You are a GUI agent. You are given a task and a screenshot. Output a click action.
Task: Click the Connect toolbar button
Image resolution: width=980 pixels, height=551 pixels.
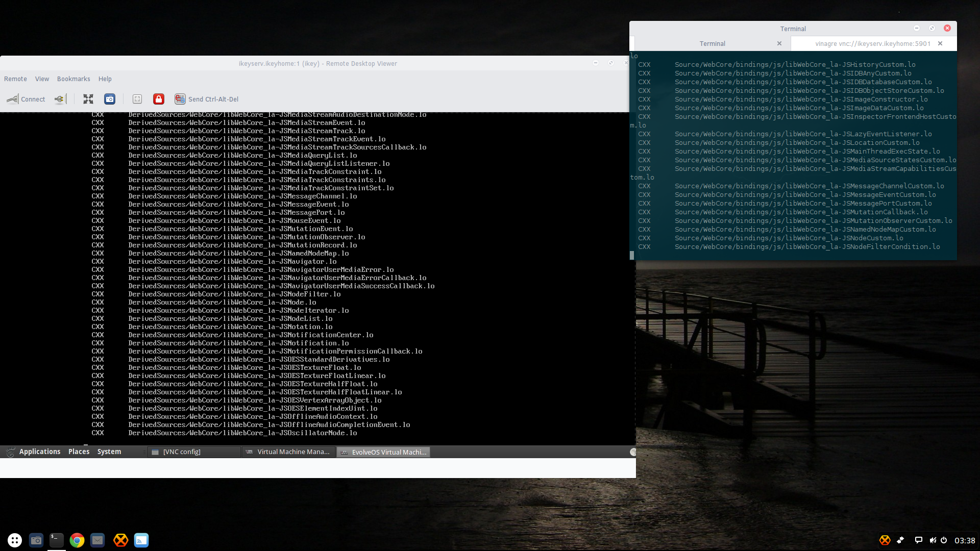pyautogui.click(x=26, y=99)
